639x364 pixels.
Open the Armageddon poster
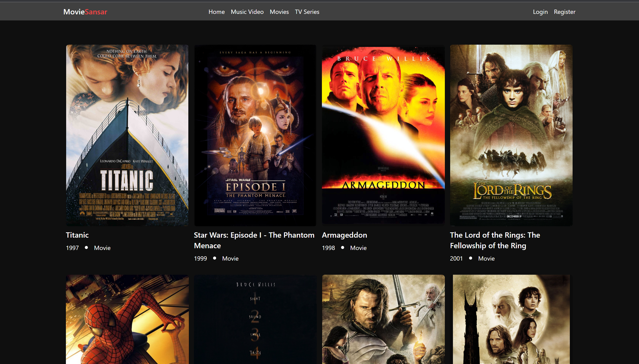pyautogui.click(x=383, y=135)
